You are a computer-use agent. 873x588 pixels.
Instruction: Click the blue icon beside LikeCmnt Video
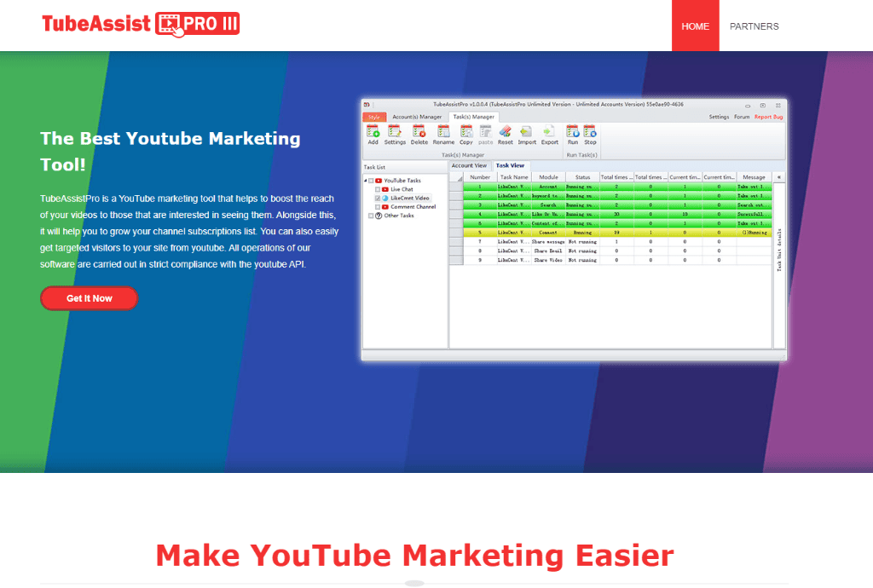click(384, 198)
